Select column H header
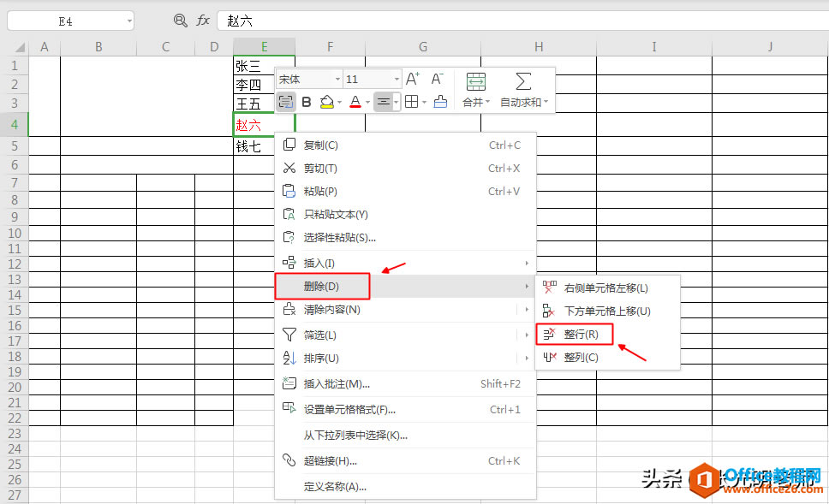This screenshot has width=829, height=504. (x=539, y=46)
